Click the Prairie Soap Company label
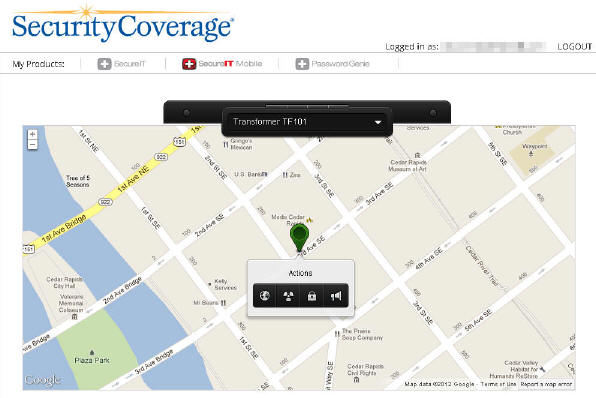The width and height of the screenshot is (596, 398). (362, 334)
